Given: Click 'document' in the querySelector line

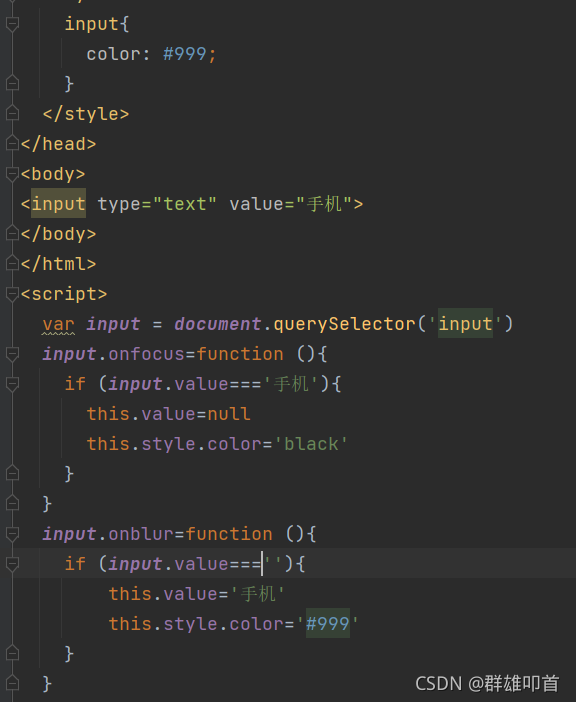Looking at the screenshot, I should [218, 324].
